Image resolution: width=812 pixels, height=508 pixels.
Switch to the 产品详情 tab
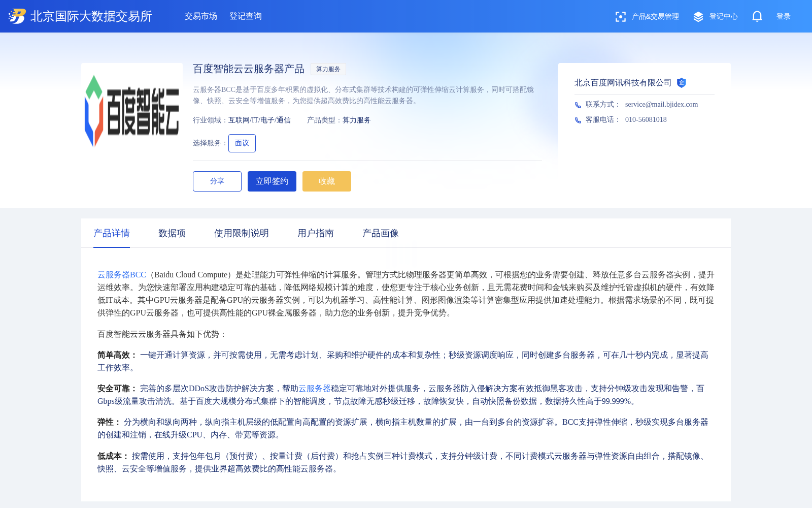click(x=112, y=233)
